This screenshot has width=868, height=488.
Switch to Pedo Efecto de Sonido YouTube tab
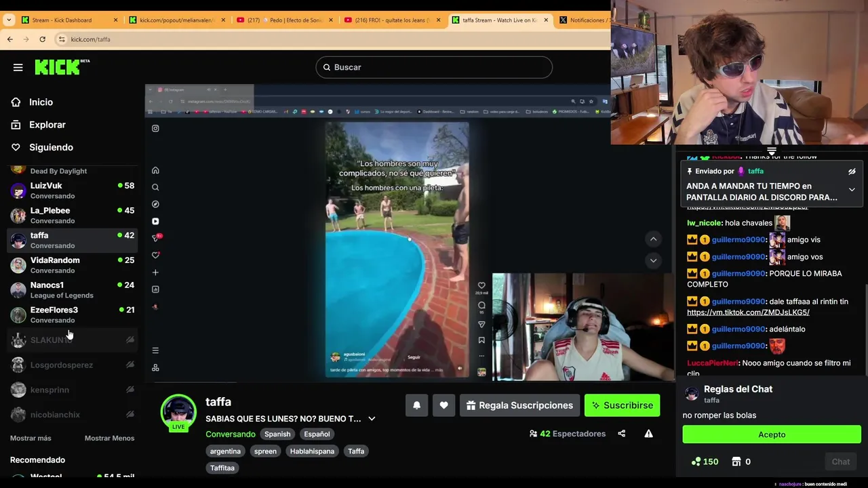click(x=285, y=20)
